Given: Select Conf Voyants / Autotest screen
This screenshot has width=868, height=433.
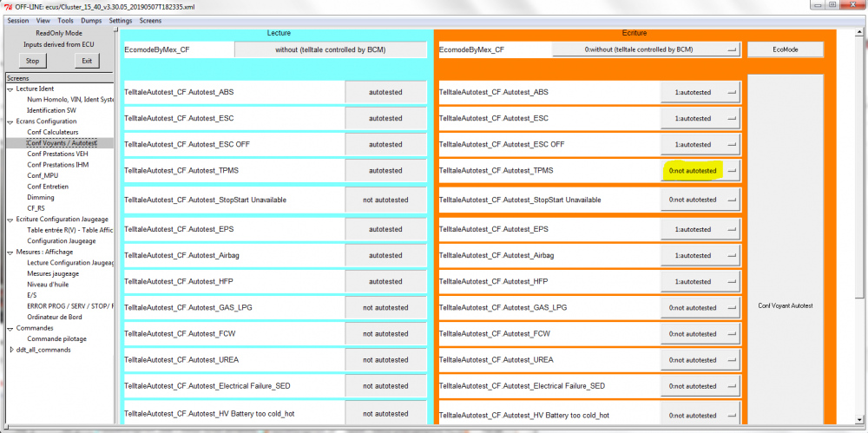Looking at the screenshot, I should click(62, 143).
